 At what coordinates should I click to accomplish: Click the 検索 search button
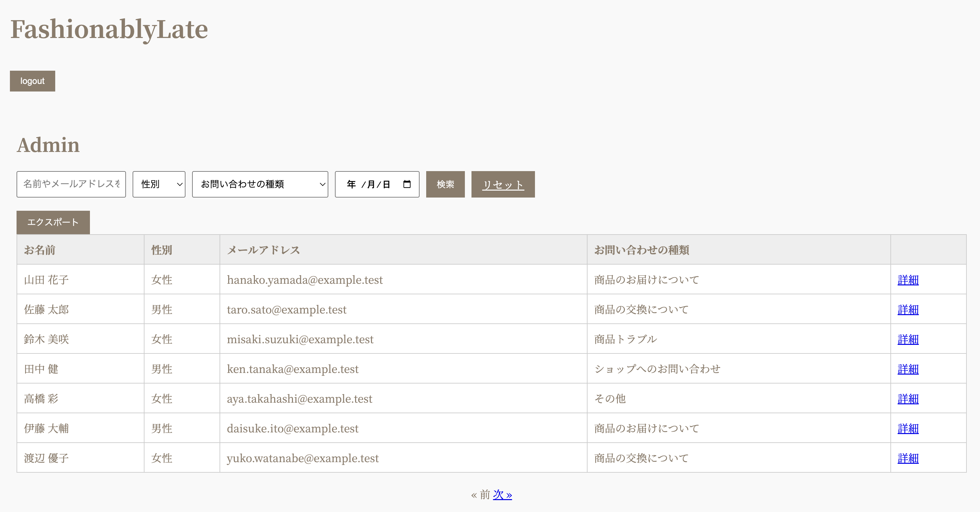(x=445, y=184)
